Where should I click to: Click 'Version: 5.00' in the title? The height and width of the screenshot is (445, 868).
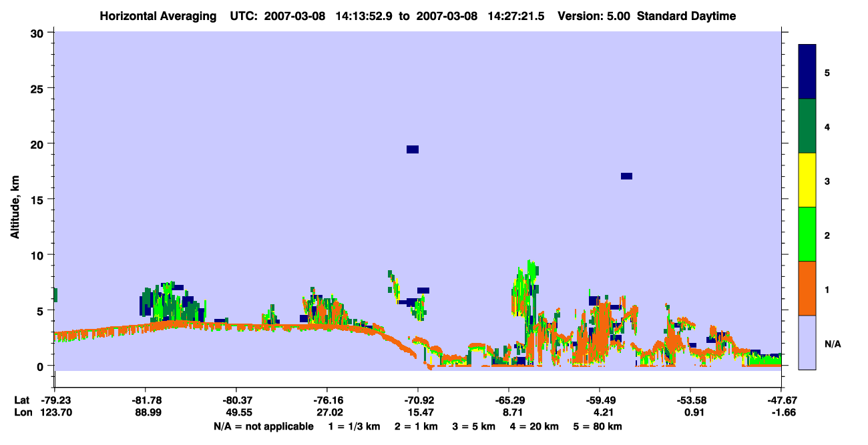pos(593,16)
